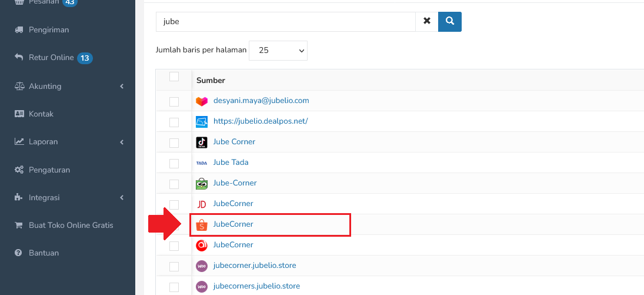Screen dimensions: 644x295
Task: Check the box for desyani.maya@jubelio.com row
Action: click(174, 101)
